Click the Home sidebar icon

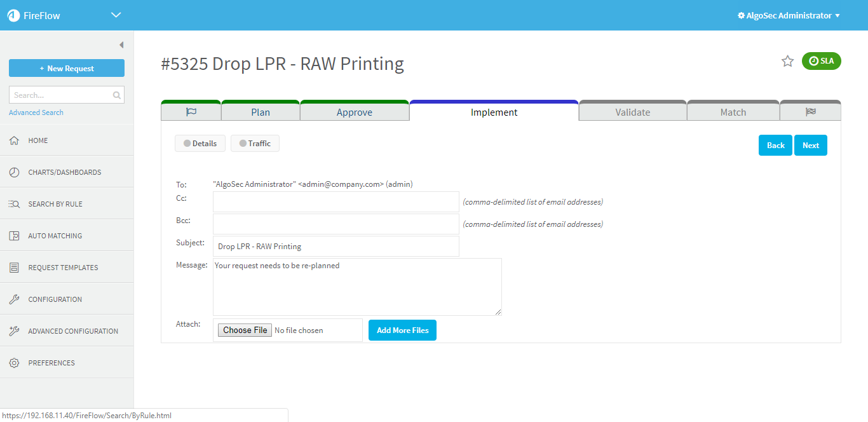point(14,140)
